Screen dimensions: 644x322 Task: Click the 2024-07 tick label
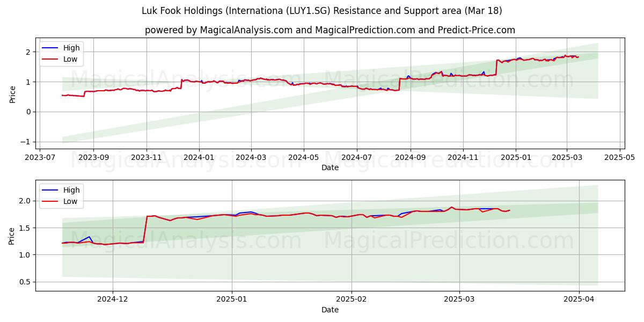[357, 158]
